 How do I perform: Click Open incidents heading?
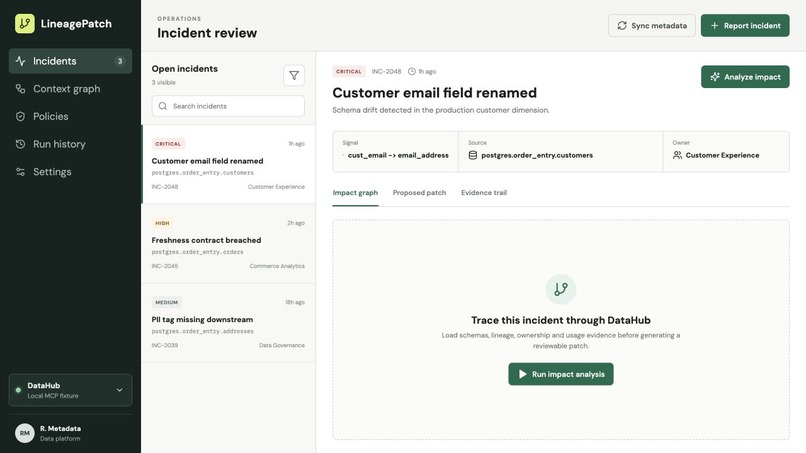point(185,69)
